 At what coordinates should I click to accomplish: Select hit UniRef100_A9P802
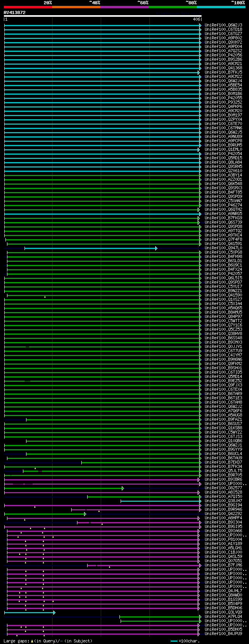click(x=223, y=38)
